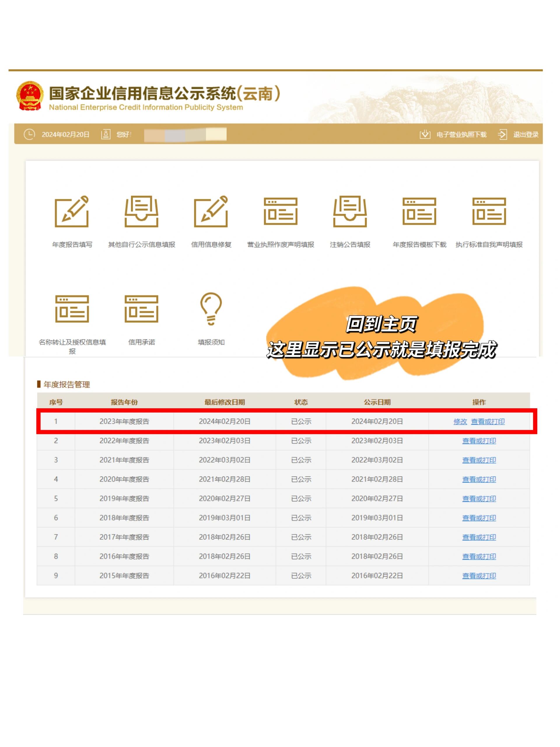Open 查看或打印 for 2022年年度报告
560x747 pixels.
click(x=479, y=441)
